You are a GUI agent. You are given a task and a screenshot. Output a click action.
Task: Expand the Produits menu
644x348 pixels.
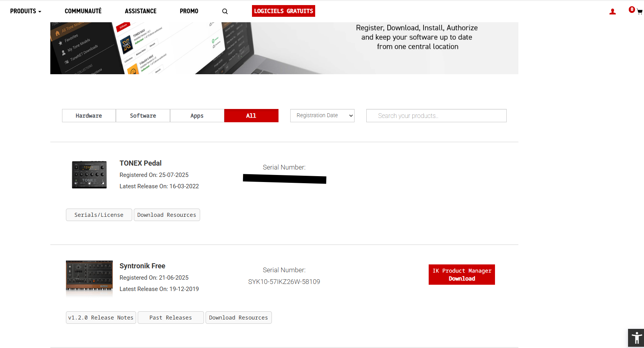(x=26, y=11)
